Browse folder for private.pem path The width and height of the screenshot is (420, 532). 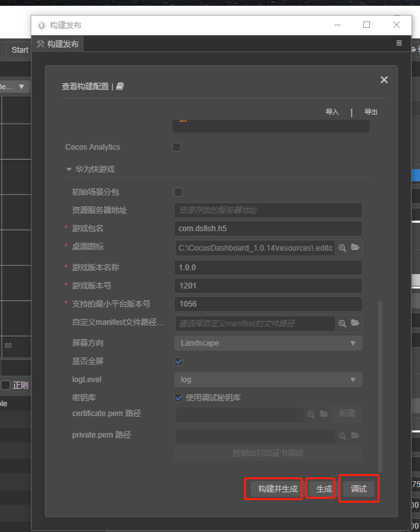tap(355, 436)
